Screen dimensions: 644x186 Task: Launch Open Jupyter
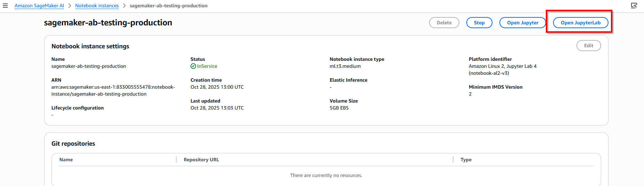(x=522, y=23)
